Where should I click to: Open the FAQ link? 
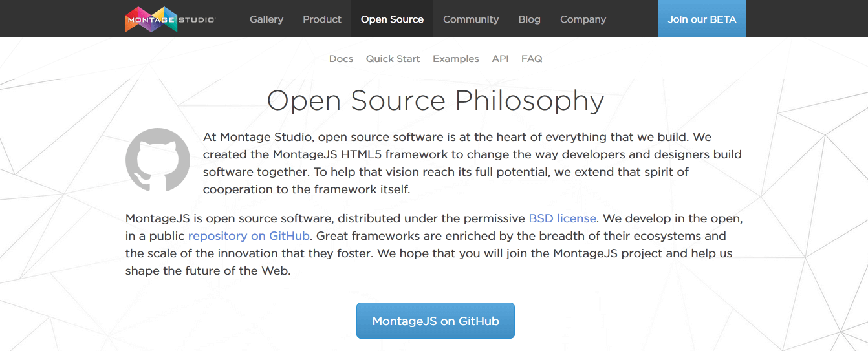click(x=532, y=59)
